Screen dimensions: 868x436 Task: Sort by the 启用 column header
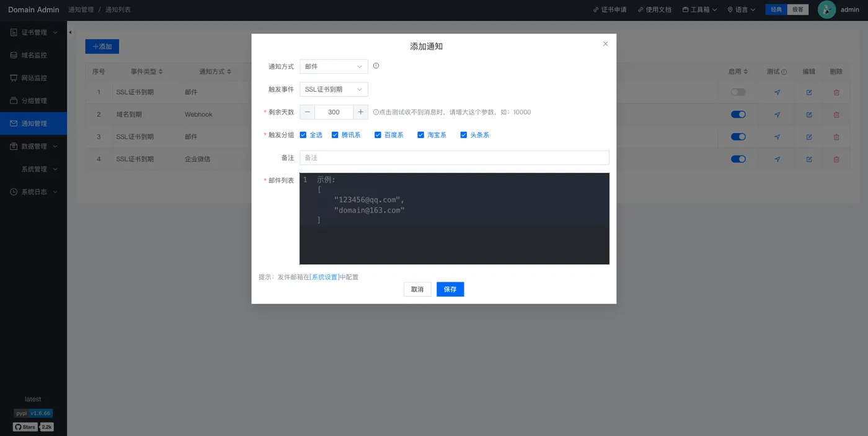coord(738,72)
